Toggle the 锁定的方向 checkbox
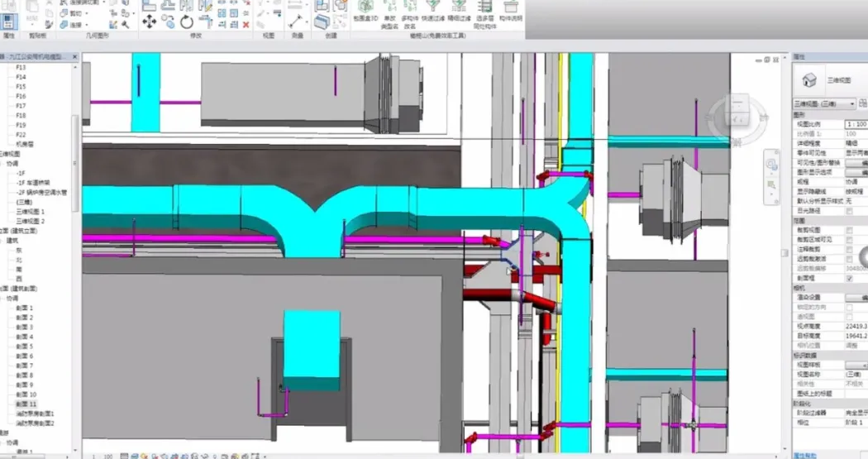Viewport: 868px width, 459px height. click(x=850, y=307)
